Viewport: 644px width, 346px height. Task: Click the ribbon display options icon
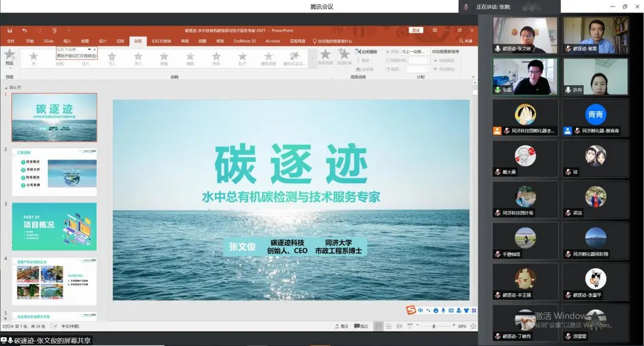pos(435,30)
